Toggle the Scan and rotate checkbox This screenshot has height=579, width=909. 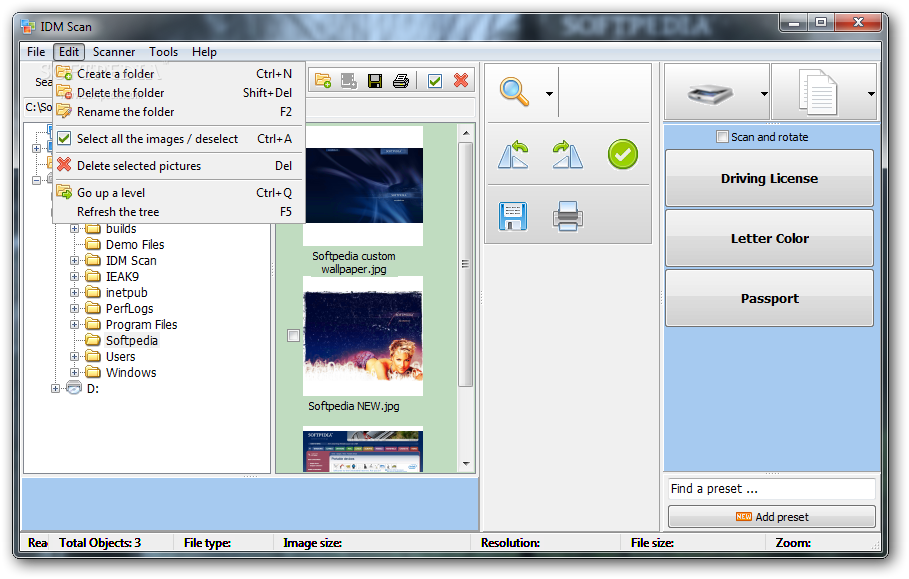pyautogui.click(x=722, y=137)
